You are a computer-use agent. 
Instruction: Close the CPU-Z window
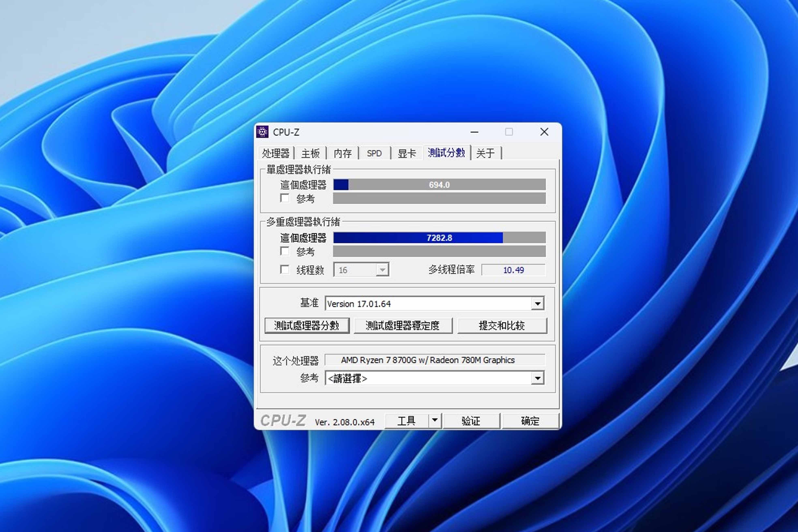[x=544, y=132]
